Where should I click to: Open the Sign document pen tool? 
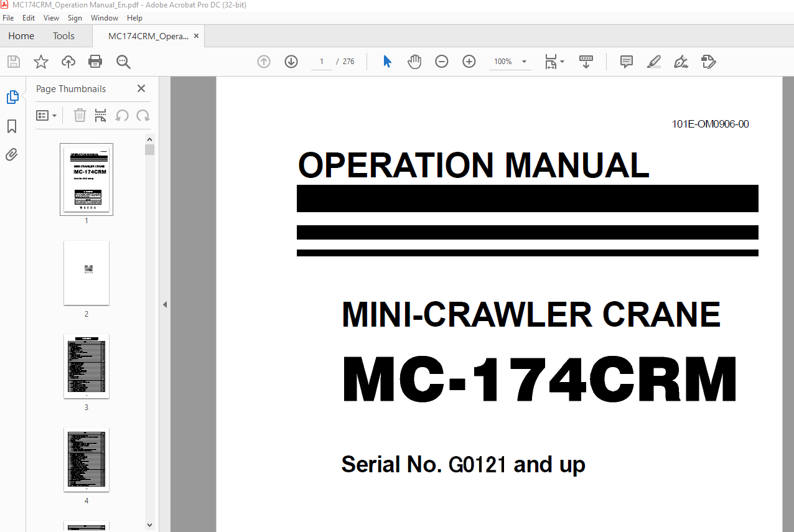(x=681, y=62)
